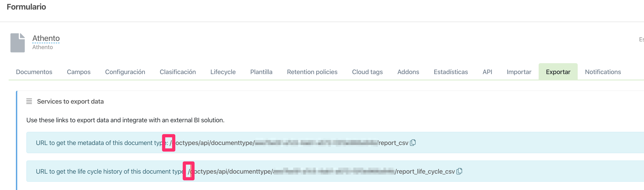The image size is (644, 190).
Task: Open the API tab
Action: pos(487,72)
